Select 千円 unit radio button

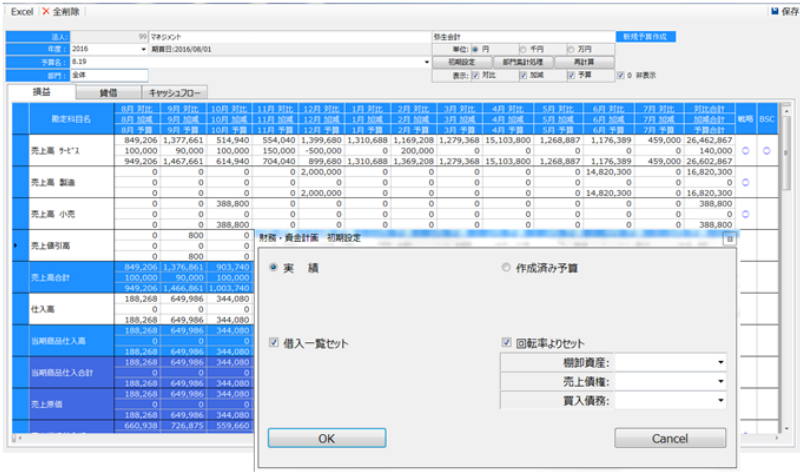click(523, 48)
